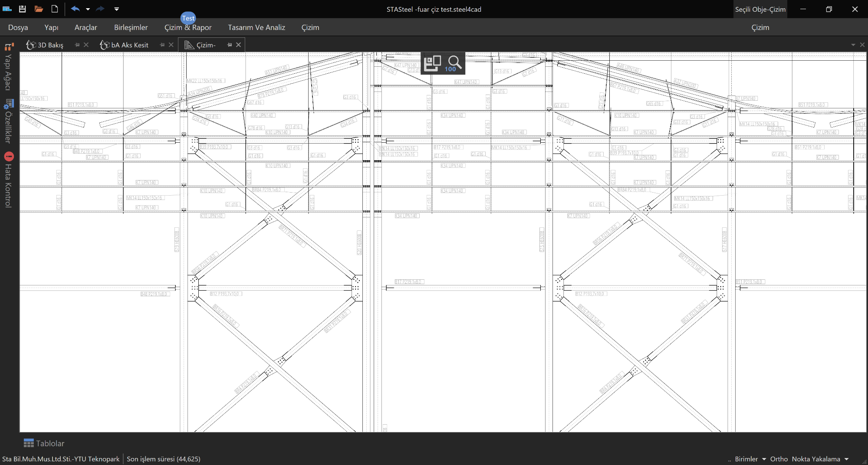
Task: Toggle pin on Çizim- tab
Action: (230, 45)
